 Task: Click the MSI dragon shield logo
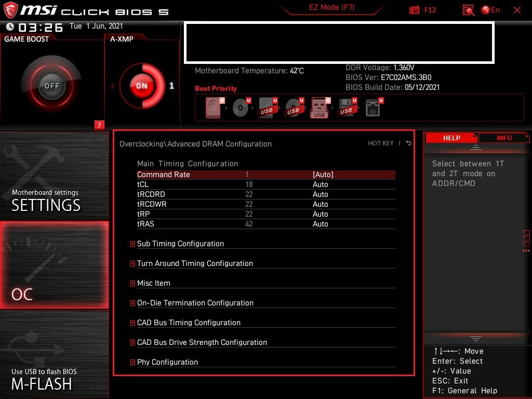[x=10, y=10]
